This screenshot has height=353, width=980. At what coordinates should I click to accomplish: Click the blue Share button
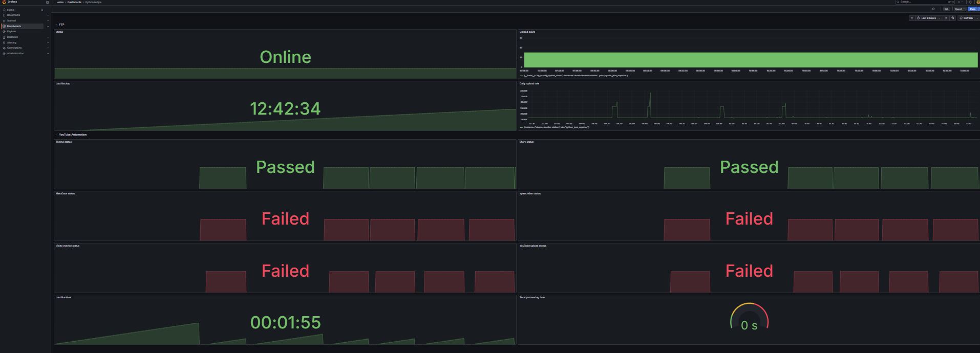(x=972, y=9)
